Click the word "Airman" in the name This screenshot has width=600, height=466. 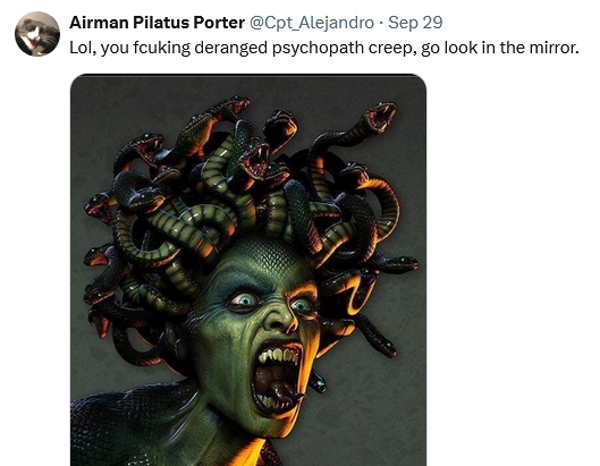click(99, 23)
